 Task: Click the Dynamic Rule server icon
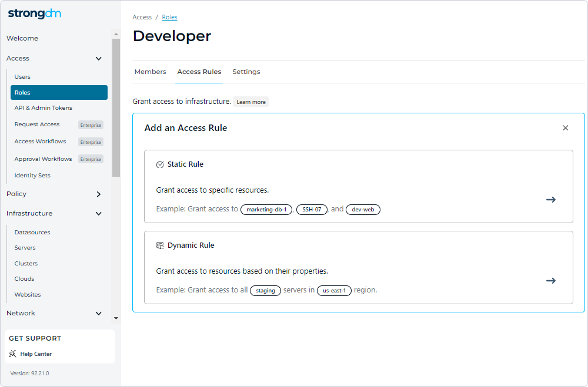160,245
